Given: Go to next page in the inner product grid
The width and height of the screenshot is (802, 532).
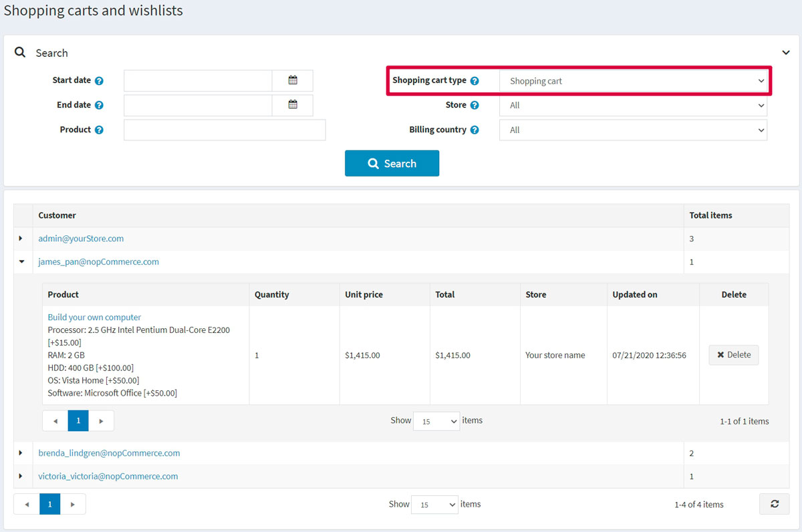Looking at the screenshot, I should [x=102, y=421].
